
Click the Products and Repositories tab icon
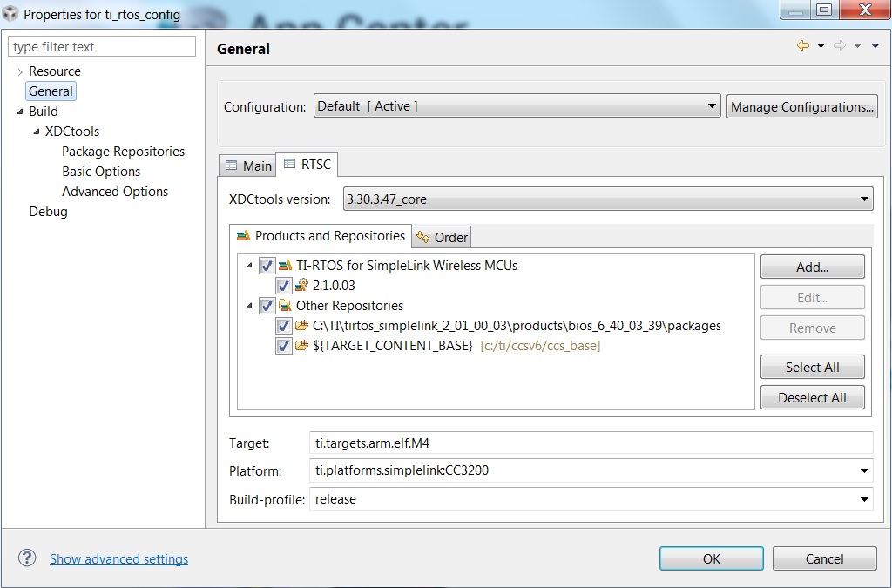pyautogui.click(x=243, y=235)
